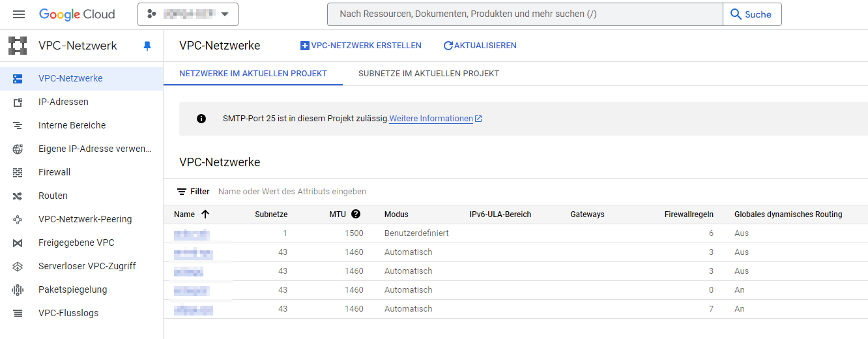
Task: Click the MTU value 1500
Action: [354, 233]
